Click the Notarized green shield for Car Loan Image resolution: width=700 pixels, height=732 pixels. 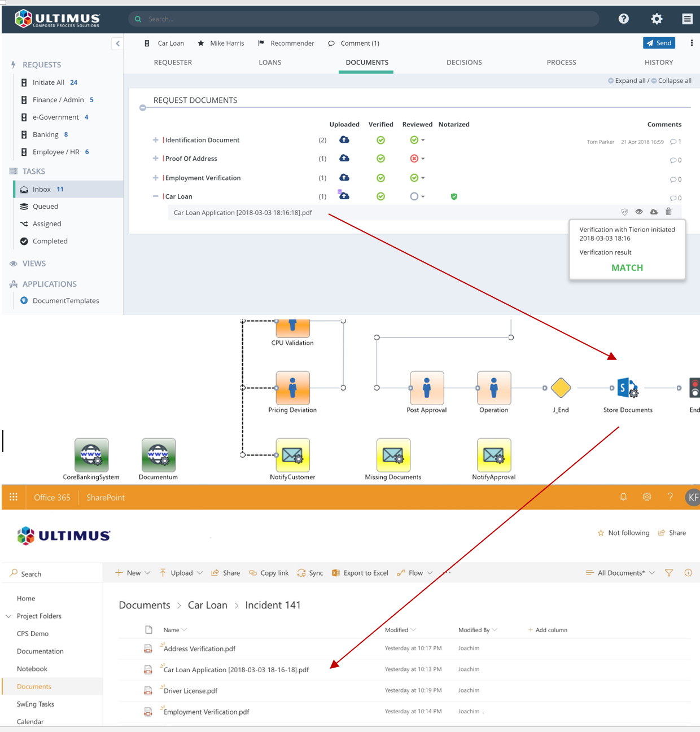tap(454, 196)
